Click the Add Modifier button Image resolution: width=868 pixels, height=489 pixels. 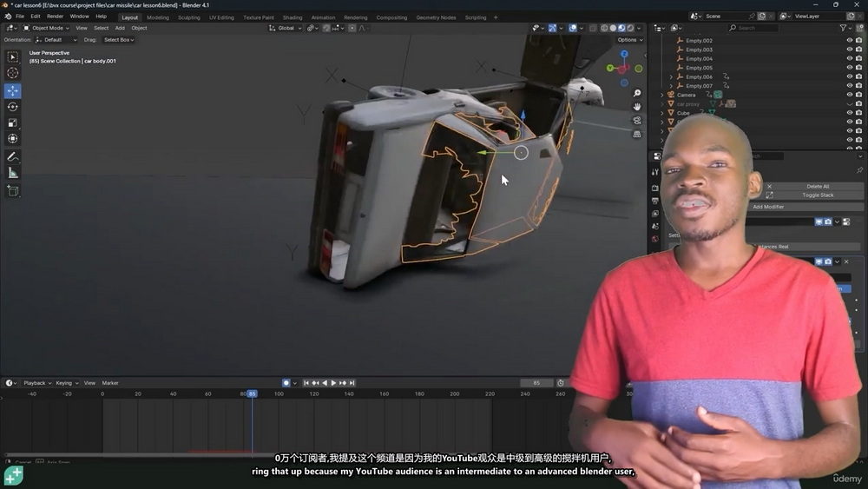[x=768, y=207]
